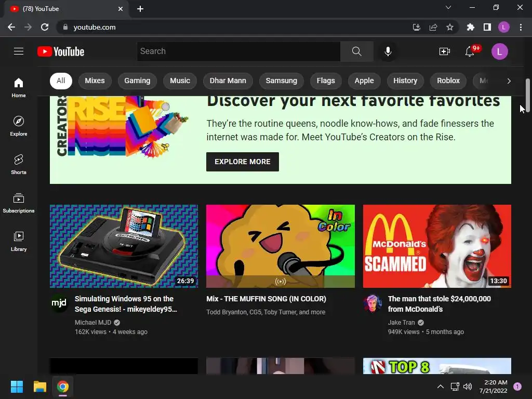Screen dimensions: 532x399
Task: Click the YouTube logo
Action: (61, 51)
